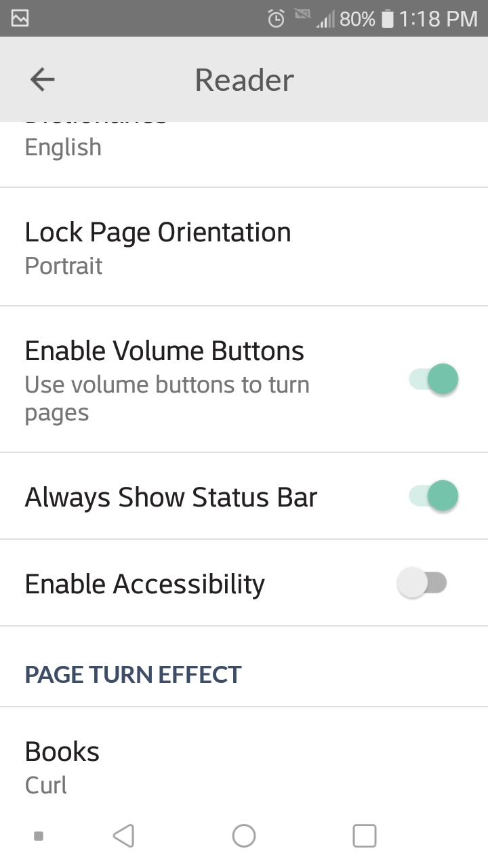Viewport: 488px width, 868px height.
Task: Tap the Reader title in header
Action: (x=244, y=80)
